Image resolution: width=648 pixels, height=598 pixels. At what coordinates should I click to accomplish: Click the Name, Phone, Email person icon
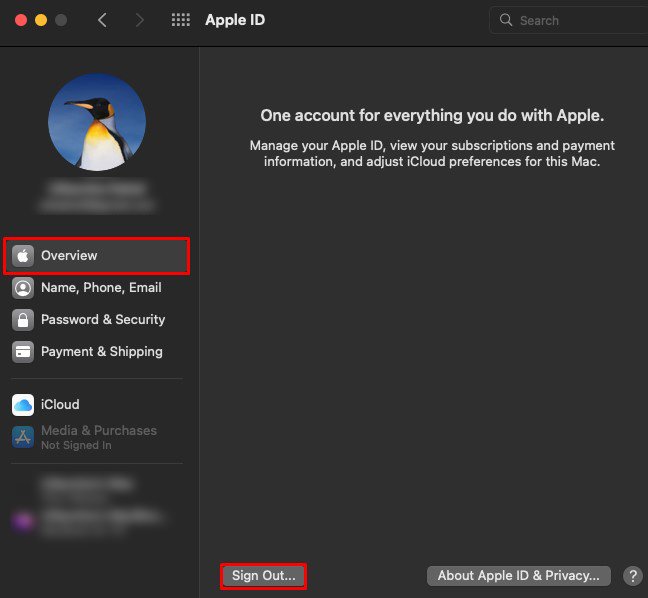tap(23, 288)
